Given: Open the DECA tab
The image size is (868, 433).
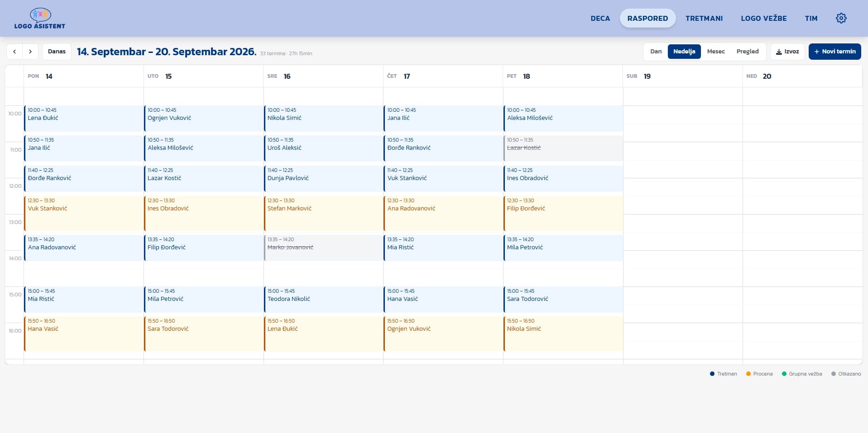Looking at the screenshot, I should [600, 19].
